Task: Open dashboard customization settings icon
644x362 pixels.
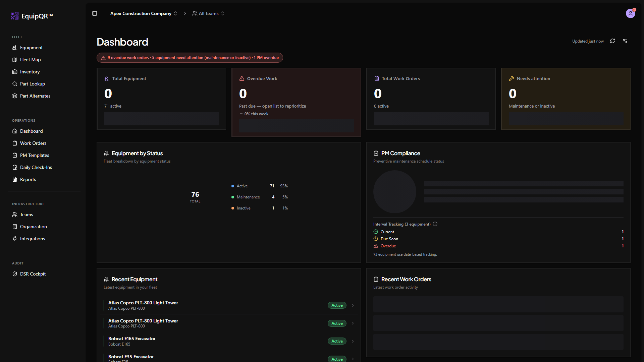Action: click(x=625, y=41)
